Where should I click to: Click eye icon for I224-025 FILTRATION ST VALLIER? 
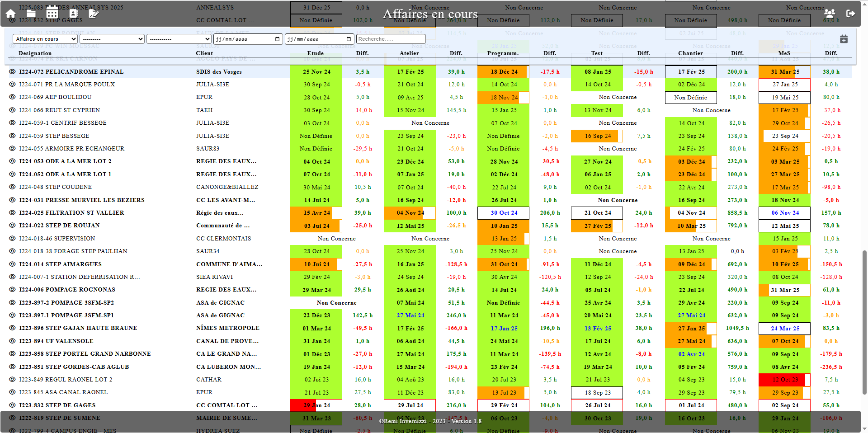point(12,212)
